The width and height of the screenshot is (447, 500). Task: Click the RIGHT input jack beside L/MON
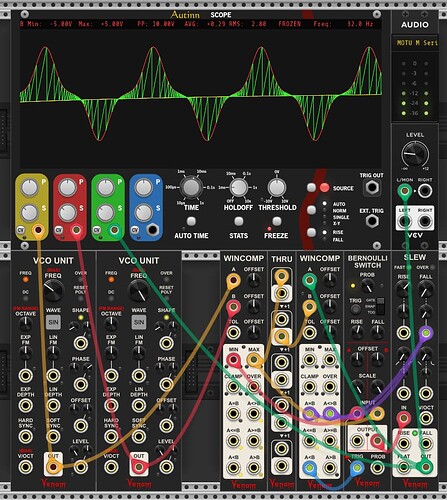coord(425,191)
